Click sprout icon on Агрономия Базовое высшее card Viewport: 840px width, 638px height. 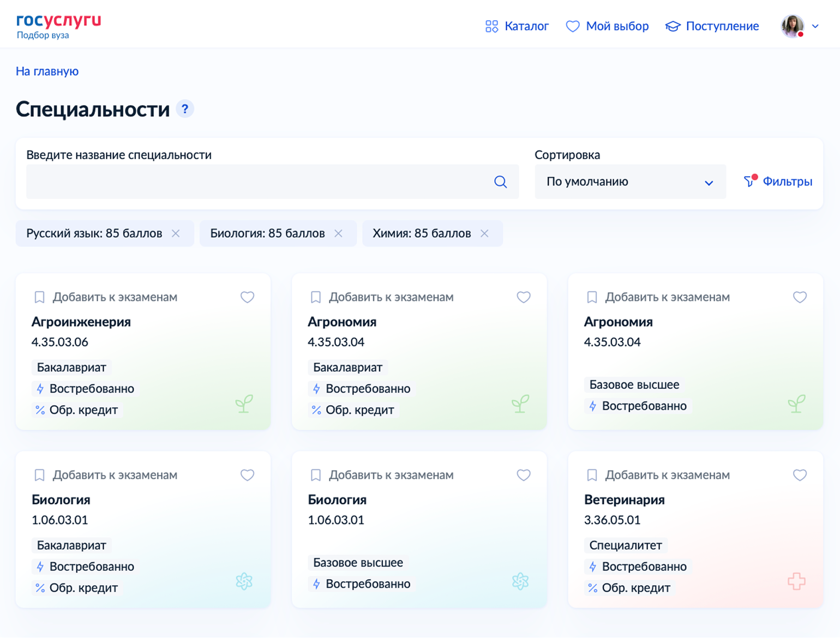click(796, 404)
